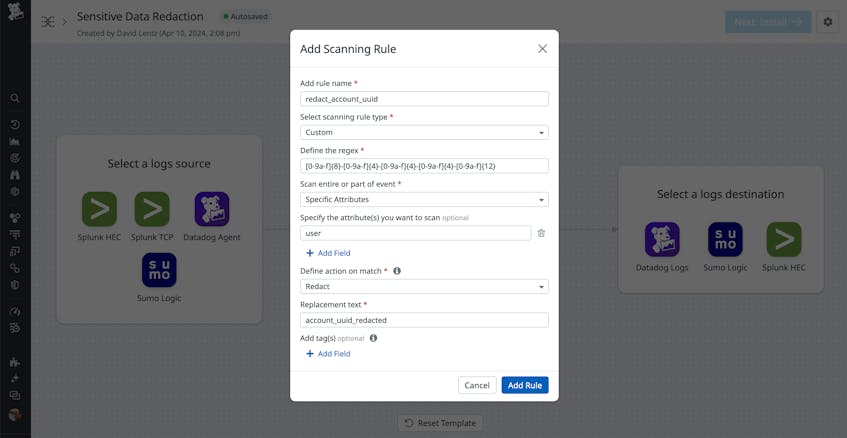
Task: Pick the Sumo Logic source icon
Action: coord(159,270)
